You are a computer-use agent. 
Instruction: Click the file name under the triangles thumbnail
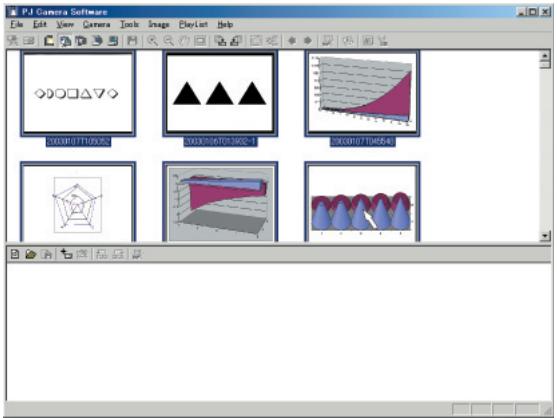(220, 142)
